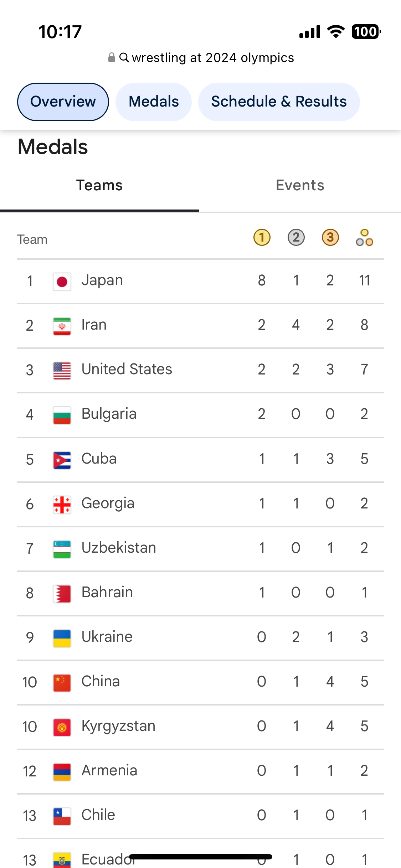Tap the bronze medal column icon
The width and height of the screenshot is (401, 868).
coord(330,238)
